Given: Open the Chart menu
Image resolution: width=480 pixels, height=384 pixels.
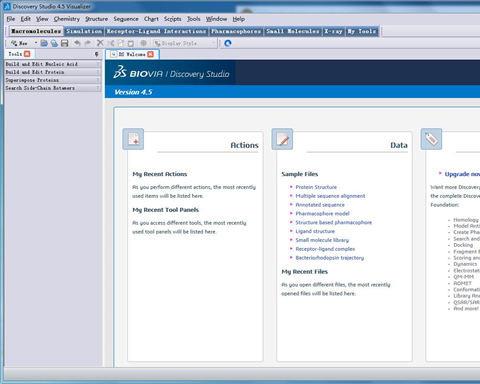Looking at the screenshot, I should point(151,19).
